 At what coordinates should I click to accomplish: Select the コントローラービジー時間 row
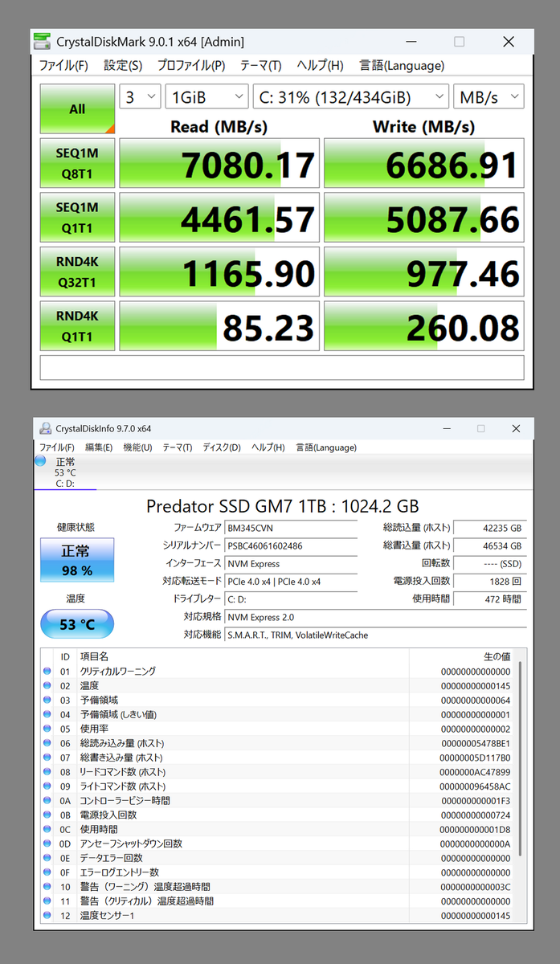click(278, 800)
